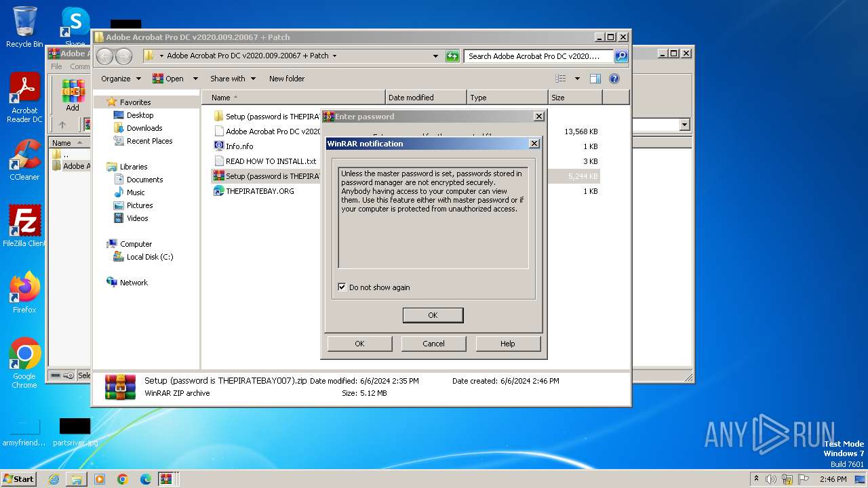Select partsriver.jpg desktop file
Viewport: 868px width, 488px height.
click(x=75, y=432)
